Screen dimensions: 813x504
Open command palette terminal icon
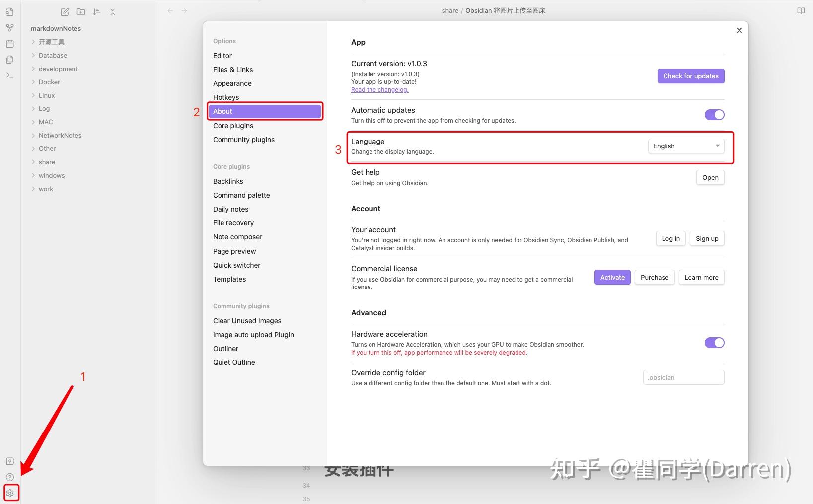pos(9,75)
